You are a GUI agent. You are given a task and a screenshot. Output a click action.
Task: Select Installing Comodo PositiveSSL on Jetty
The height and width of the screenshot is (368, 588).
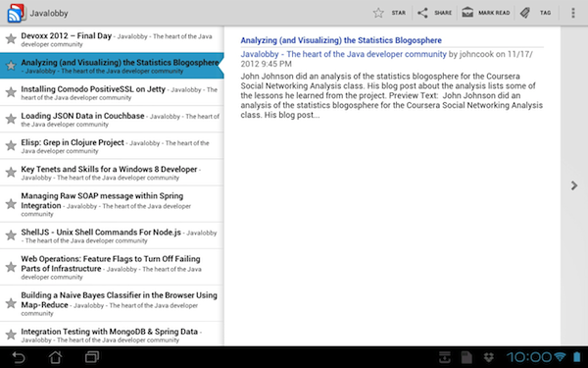[112, 92]
